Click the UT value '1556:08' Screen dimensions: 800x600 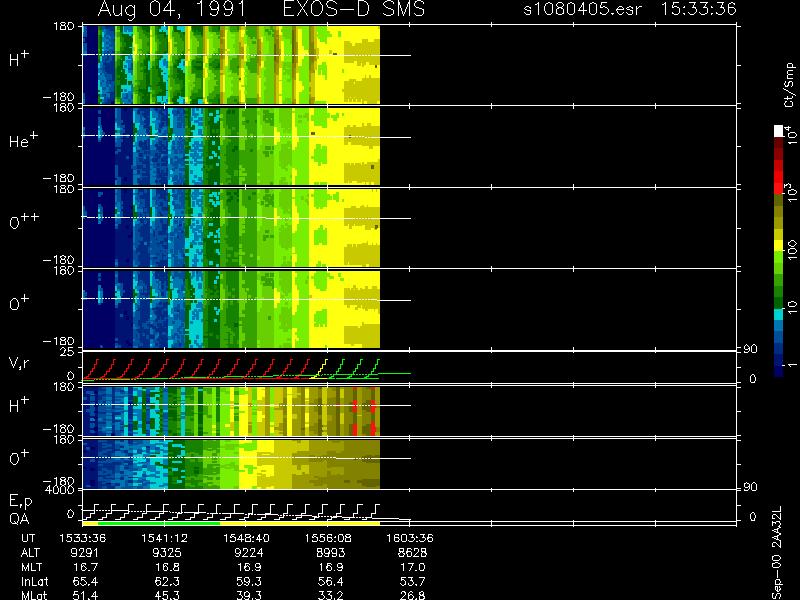(x=328, y=538)
